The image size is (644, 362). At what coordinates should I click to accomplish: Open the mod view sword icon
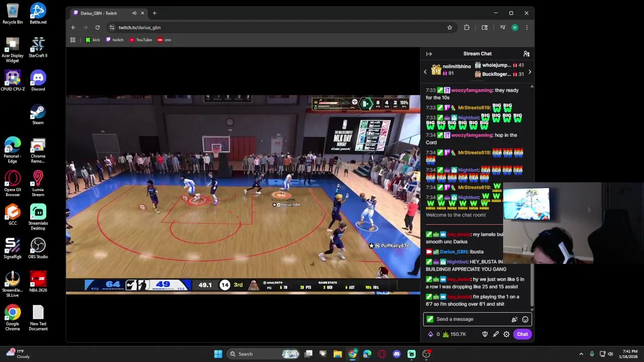496,334
